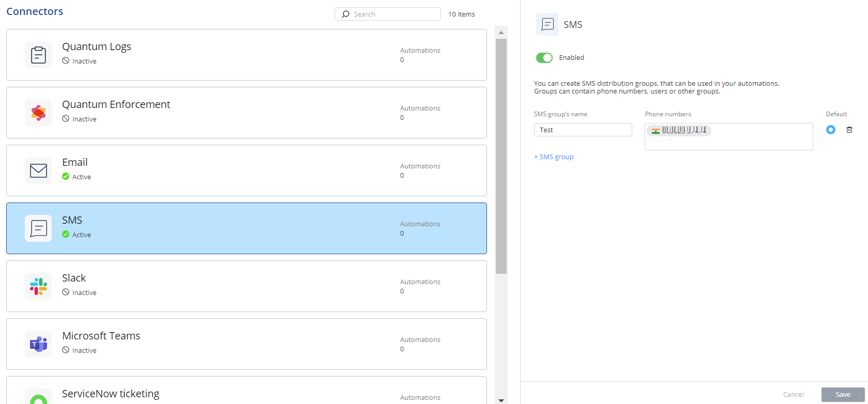Select the Quantum Logs connector name

pyautogui.click(x=97, y=46)
